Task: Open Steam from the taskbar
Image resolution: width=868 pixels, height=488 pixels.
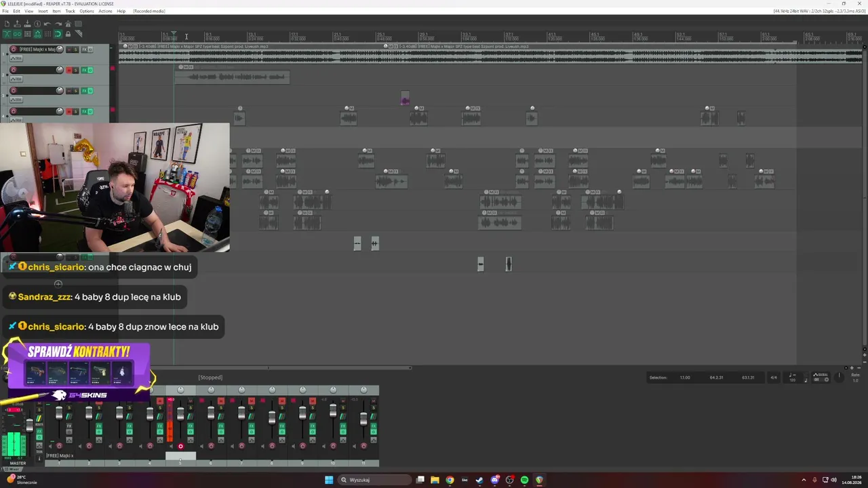Action: point(479,480)
